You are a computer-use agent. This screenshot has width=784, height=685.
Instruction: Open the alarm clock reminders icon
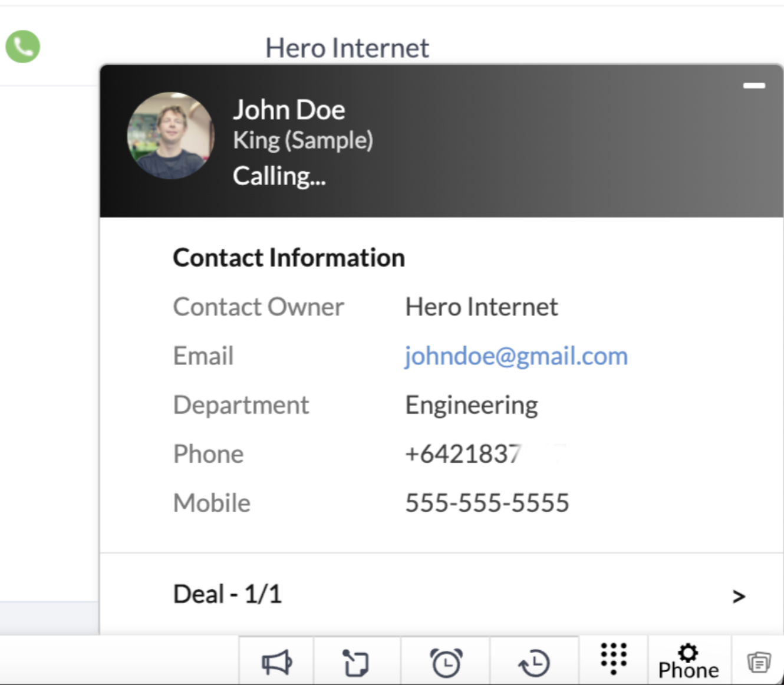(x=446, y=663)
